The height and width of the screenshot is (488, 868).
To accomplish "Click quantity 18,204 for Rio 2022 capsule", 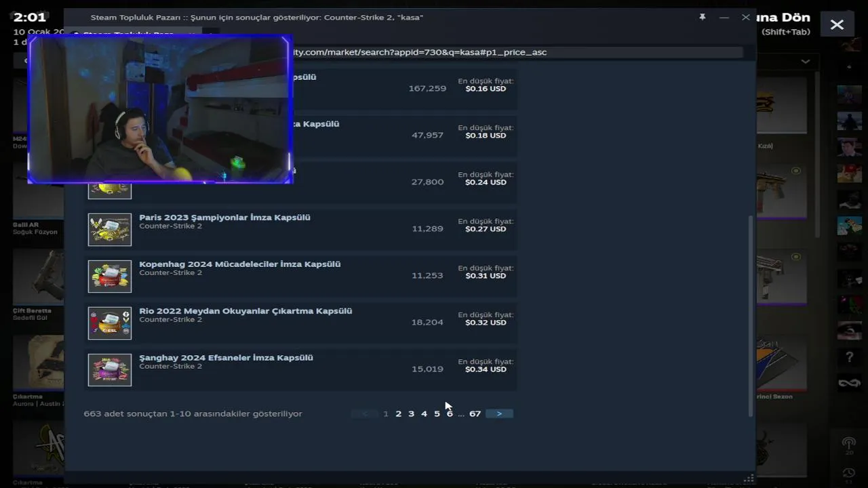I will click(x=427, y=323).
